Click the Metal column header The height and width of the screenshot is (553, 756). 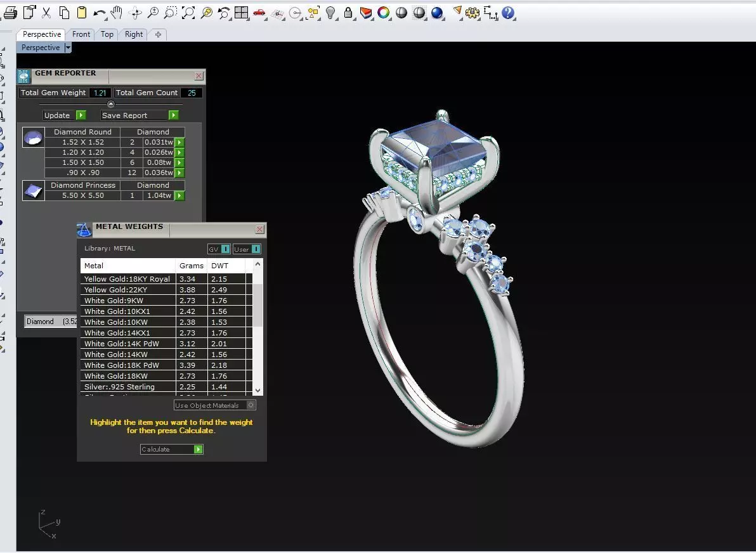point(127,266)
